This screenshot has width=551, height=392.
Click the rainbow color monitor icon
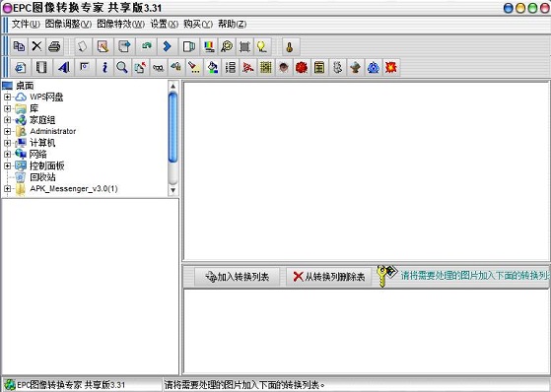click(209, 46)
